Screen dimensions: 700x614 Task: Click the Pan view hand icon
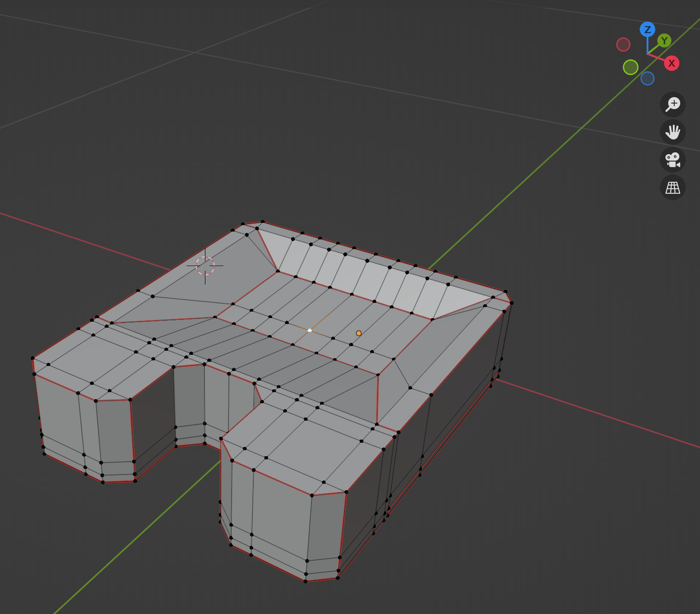(x=673, y=132)
